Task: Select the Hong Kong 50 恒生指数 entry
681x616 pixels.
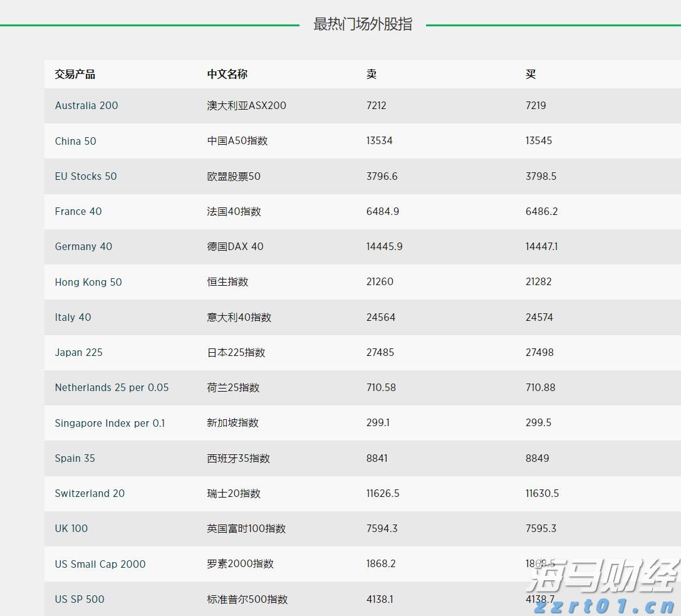Action: [x=88, y=282]
